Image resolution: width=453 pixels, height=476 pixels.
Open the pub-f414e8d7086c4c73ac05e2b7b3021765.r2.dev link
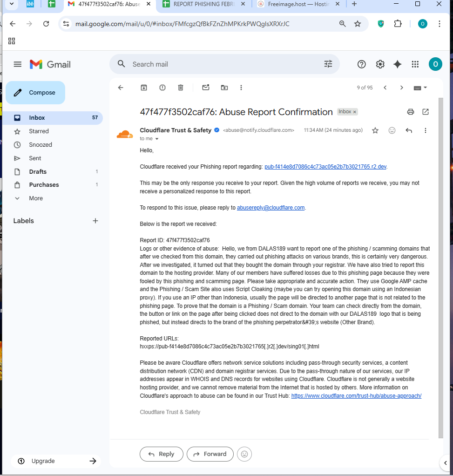click(325, 167)
